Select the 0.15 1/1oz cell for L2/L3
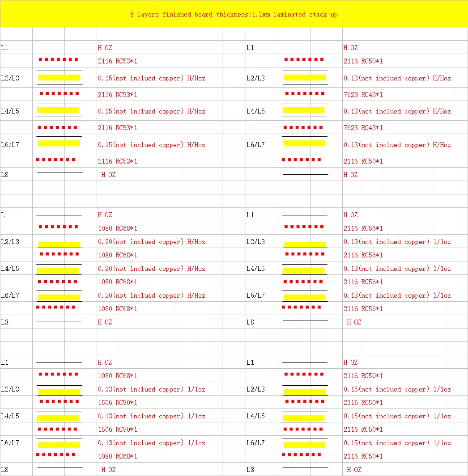Image resolution: width=468 pixels, height=476 pixels. (x=397, y=389)
